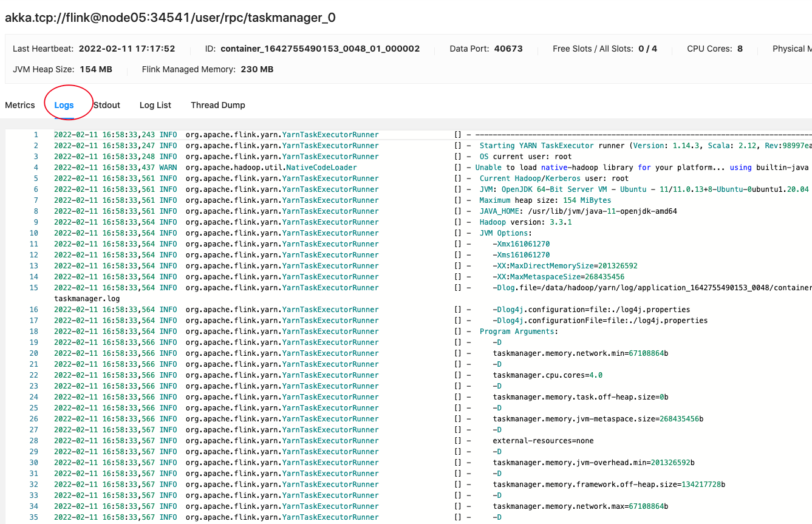Click Flink Managed Memory value 230 MB
812x524 pixels.
(x=257, y=69)
